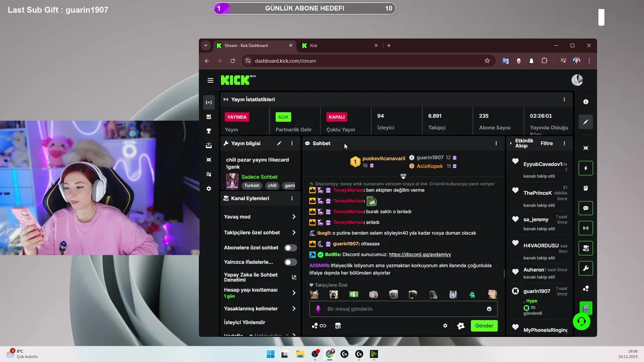Open Chrome from the taskbar
This screenshot has height=362, width=644.
[x=330, y=354]
